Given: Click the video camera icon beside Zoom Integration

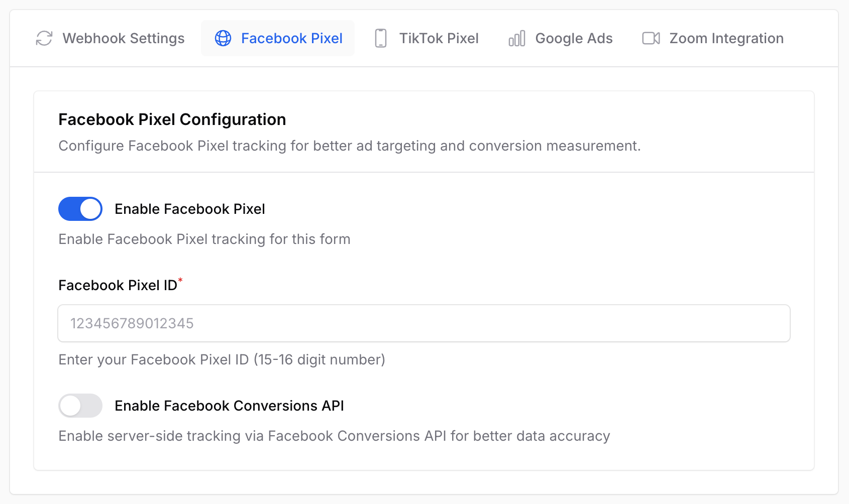Looking at the screenshot, I should (x=651, y=38).
